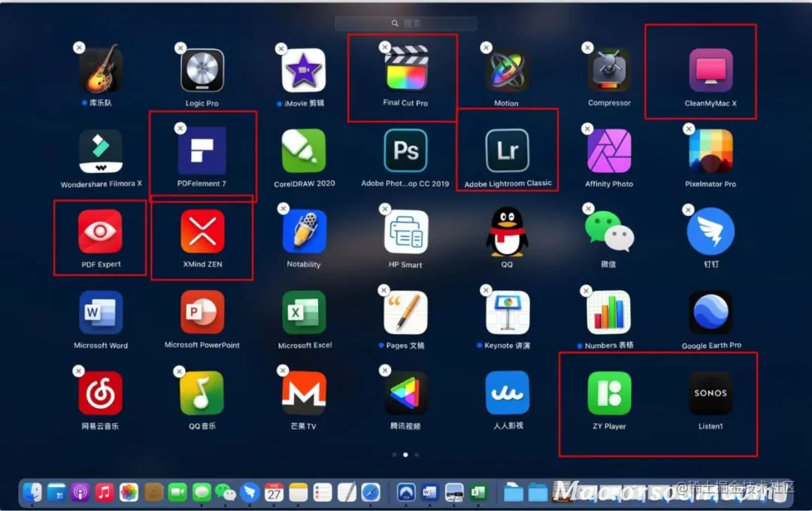Open the iMovie 剪辑 app icon
This screenshot has height=511, width=812.
click(x=304, y=70)
